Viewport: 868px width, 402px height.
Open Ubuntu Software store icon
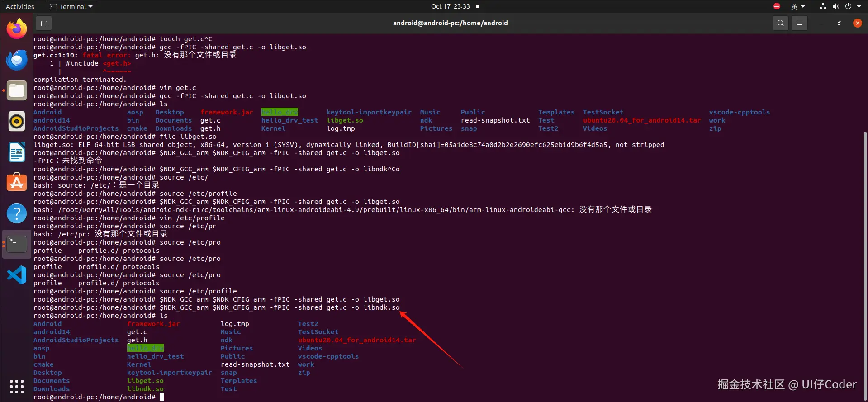(x=17, y=183)
